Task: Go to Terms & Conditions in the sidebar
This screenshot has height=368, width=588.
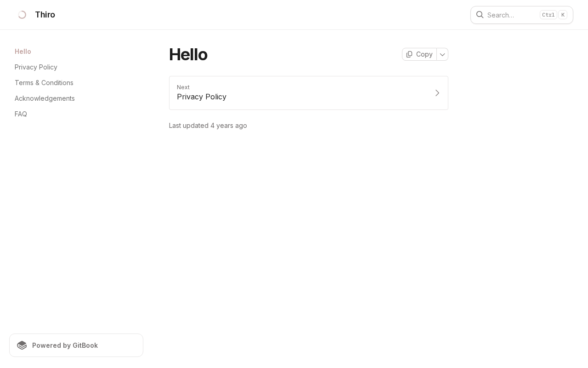Action: point(44,83)
